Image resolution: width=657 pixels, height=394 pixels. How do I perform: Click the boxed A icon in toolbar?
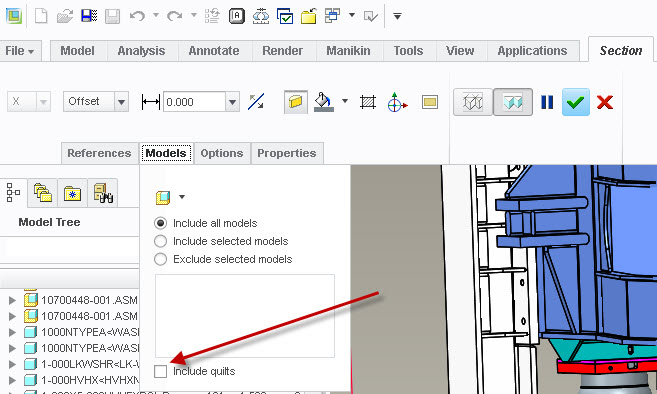tap(237, 16)
